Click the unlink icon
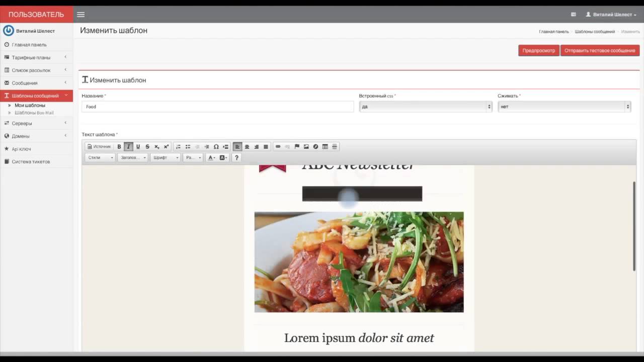Viewport: 644px width, 362px height. point(287,147)
